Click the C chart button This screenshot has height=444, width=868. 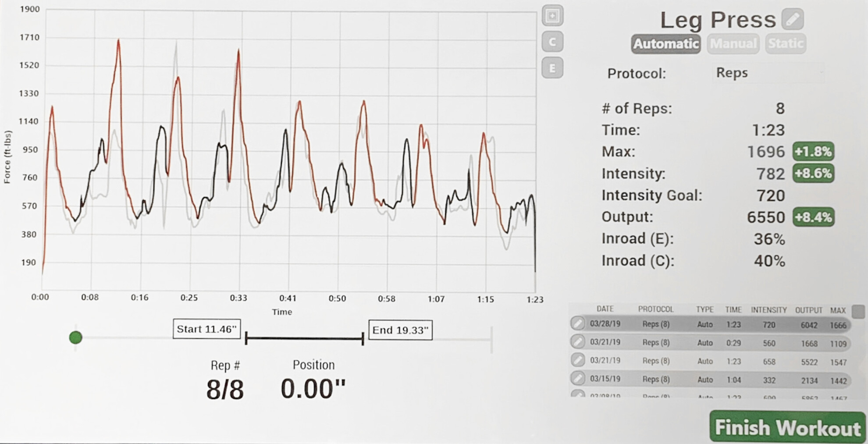[x=552, y=42]
